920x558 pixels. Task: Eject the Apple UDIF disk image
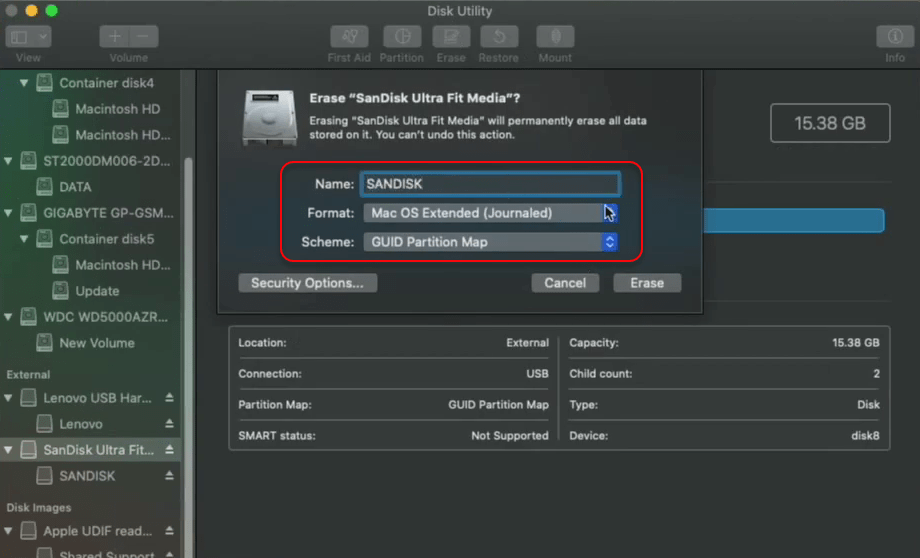[x=169, y=531]
